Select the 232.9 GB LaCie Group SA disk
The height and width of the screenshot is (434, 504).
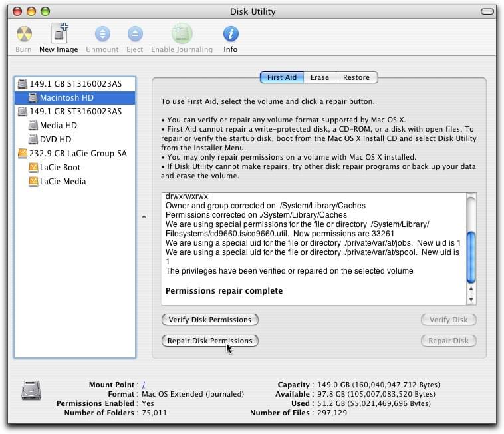pos(75,154)
